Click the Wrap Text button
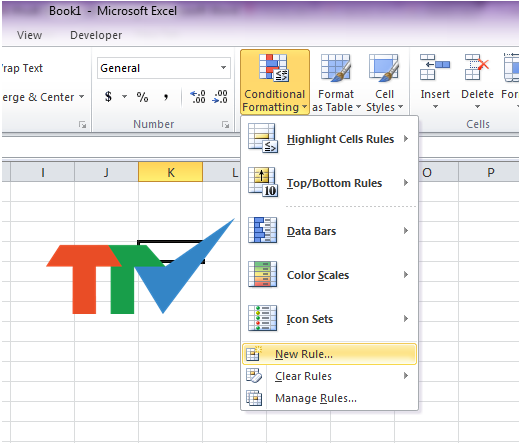Screen dimensions: 524x444 click(22, 68)
